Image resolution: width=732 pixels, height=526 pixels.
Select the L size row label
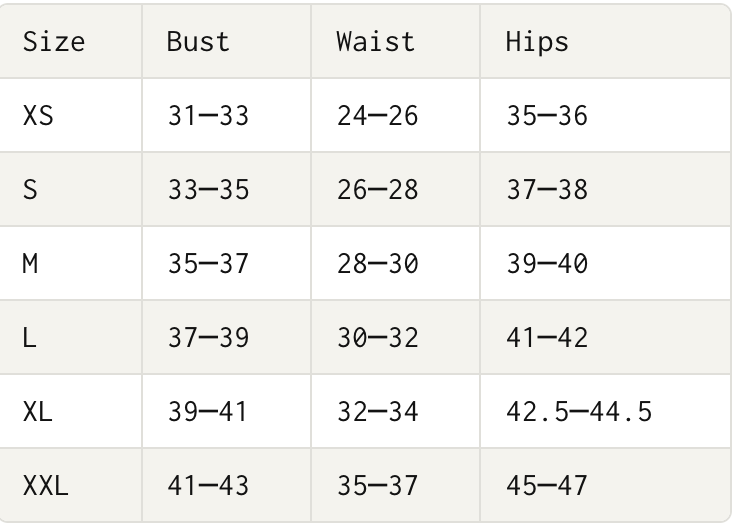click(x=28, y=338)
